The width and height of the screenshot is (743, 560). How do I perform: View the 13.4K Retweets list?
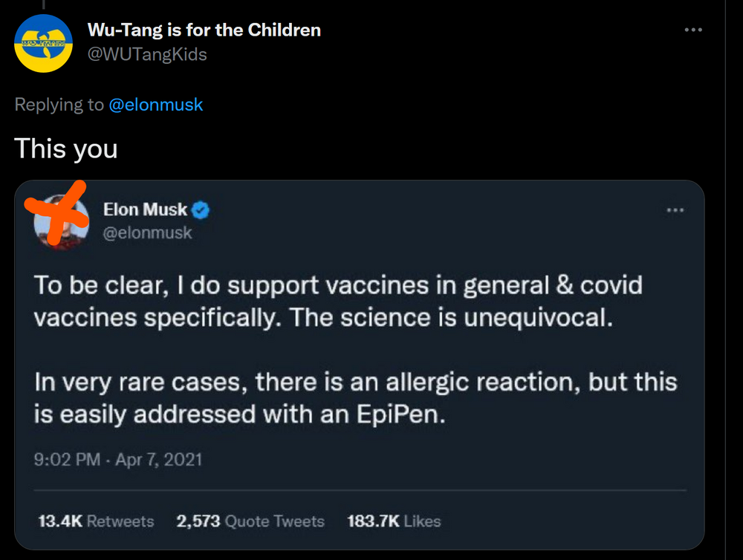(96, 521)
